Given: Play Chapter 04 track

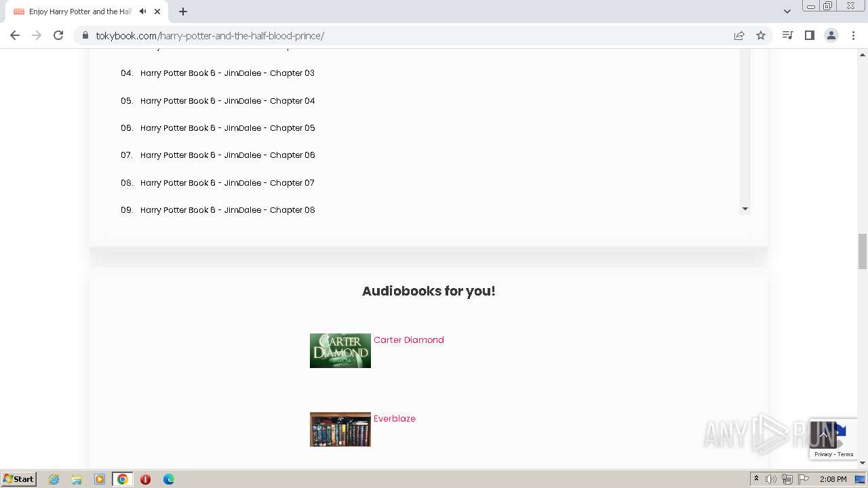Looking at the screenshot, I should click(x=227, y=101).
